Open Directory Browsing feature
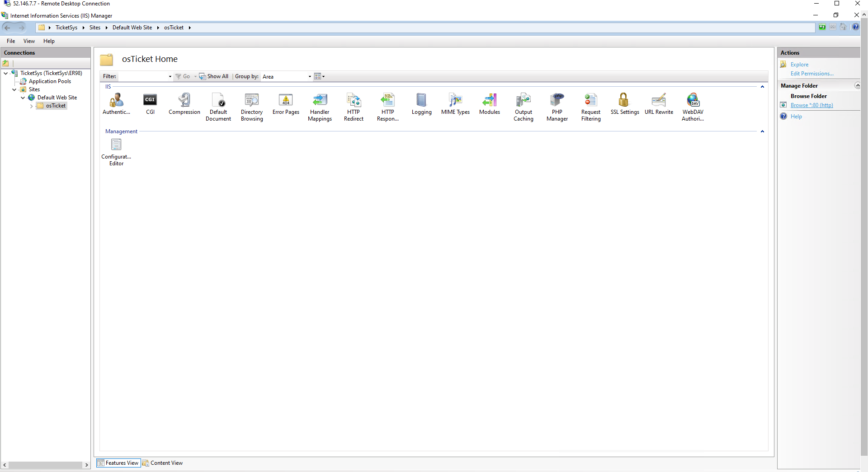Image resolution: width=868 pixels, height=472 pixels. coord(252,107)
